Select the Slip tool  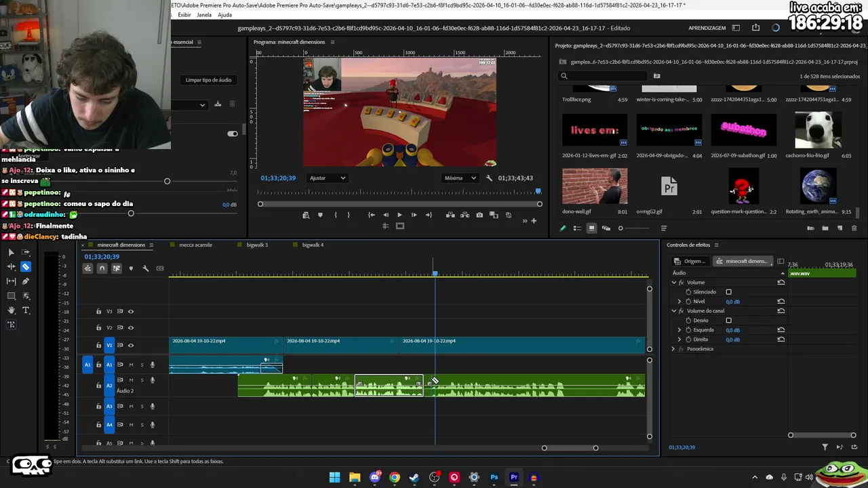(11, 281)
